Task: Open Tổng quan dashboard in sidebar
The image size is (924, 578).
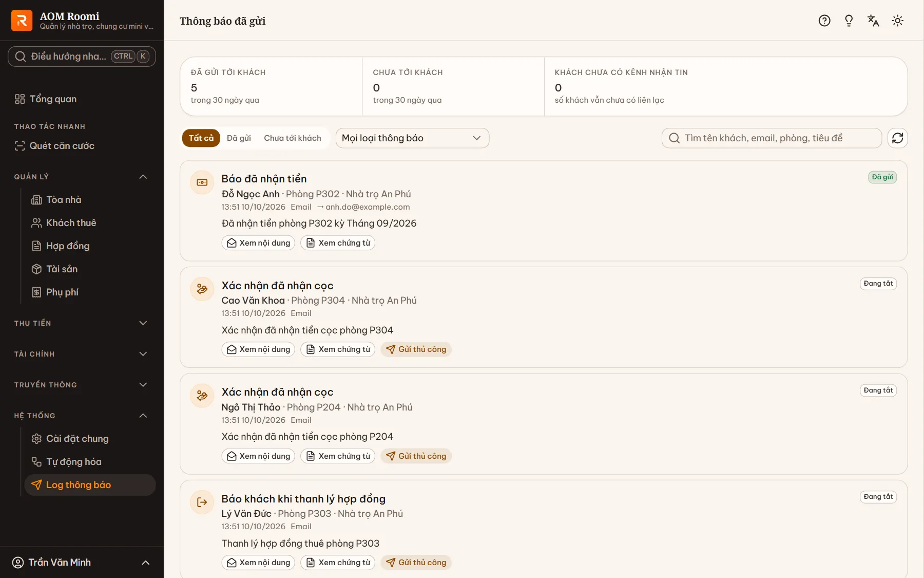Action: pyautogui.click(x=82, y=99)
